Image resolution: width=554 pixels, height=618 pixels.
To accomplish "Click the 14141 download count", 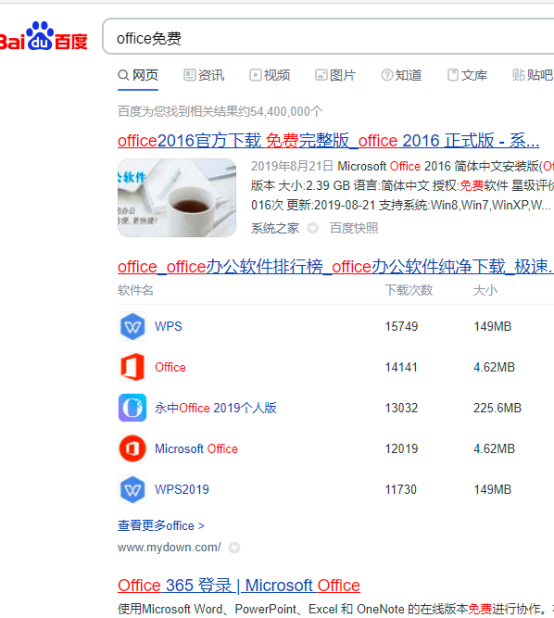I will click(x=401, y=367).
